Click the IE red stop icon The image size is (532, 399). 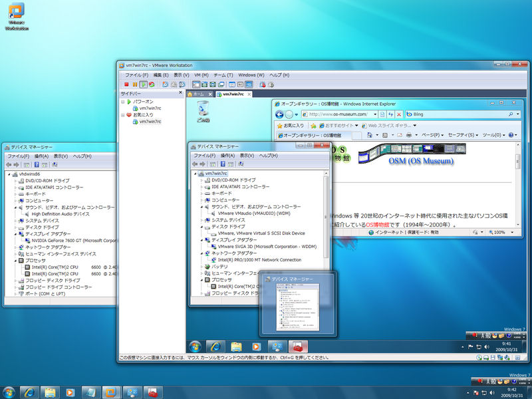coord(399,114)
